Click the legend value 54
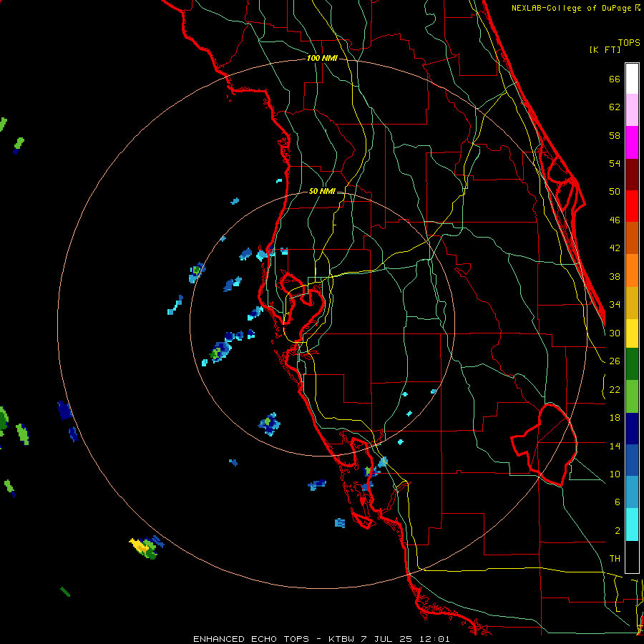Image resolution: width=644 pixels, height=644 pixels. click(615, 163)
